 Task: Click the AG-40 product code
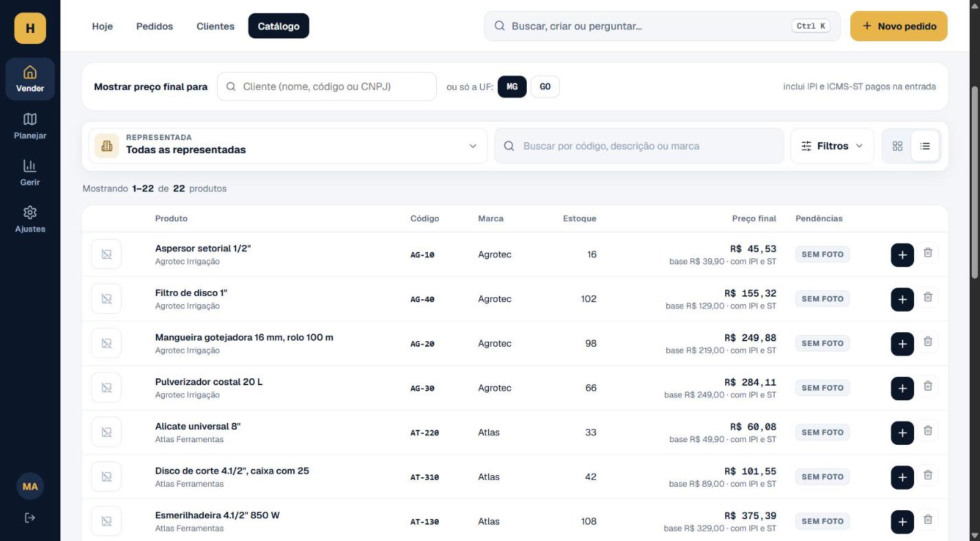pos(422,299)
